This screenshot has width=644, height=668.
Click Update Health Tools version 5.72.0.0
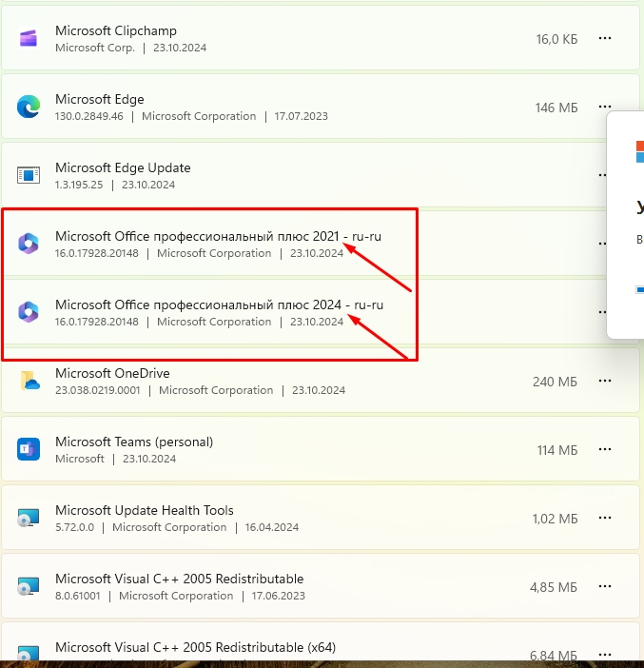point(74,527)
